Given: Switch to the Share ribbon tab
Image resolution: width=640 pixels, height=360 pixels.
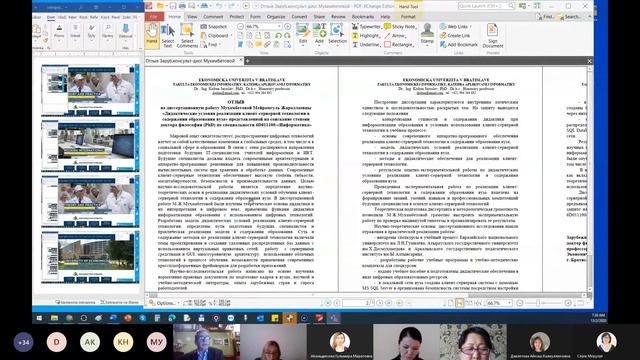Looking at the screenshot, I should click(x=319, y=17).
